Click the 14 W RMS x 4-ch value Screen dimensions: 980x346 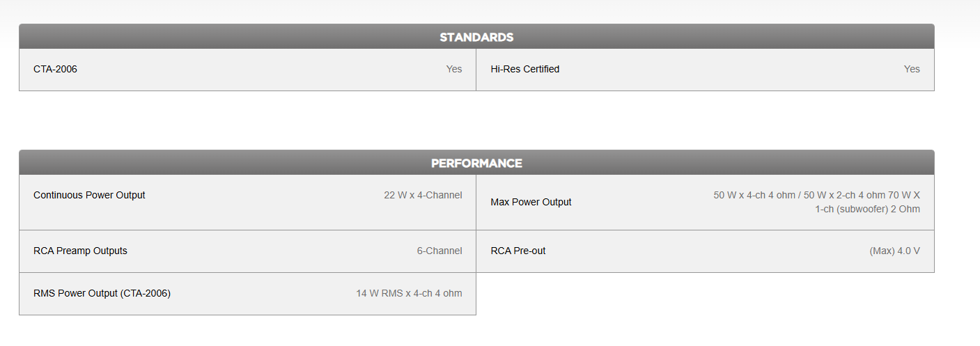pos(394,293)
